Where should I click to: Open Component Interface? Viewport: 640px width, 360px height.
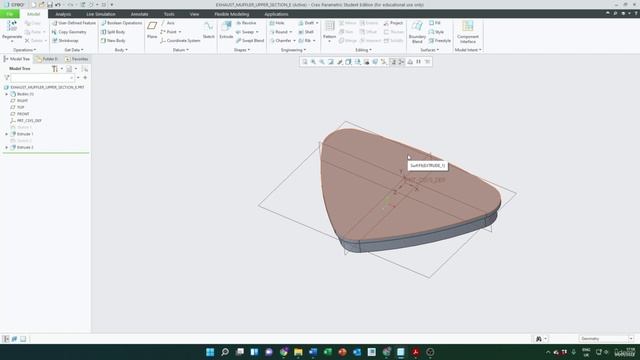click(x=468, y=31)
